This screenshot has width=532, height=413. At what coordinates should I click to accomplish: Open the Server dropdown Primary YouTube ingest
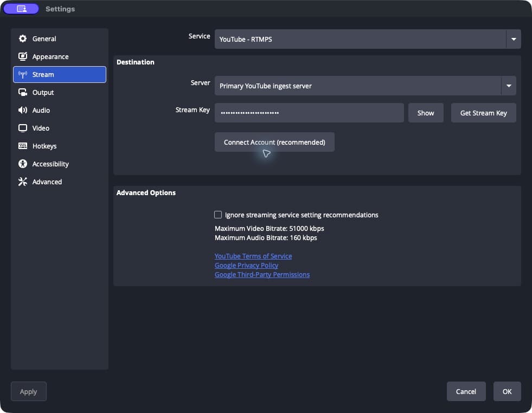pos(365,86)
